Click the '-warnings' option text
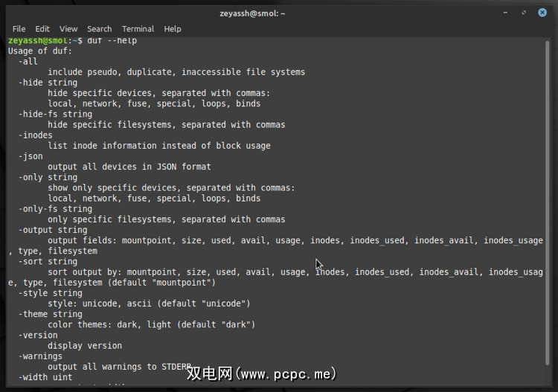 click(40, 356)
